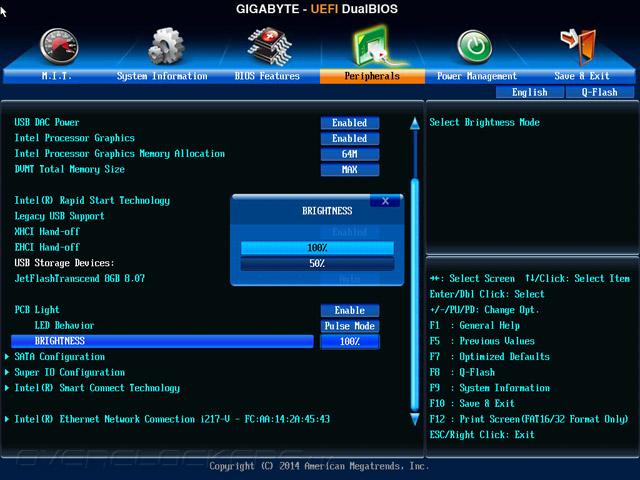Open the DVMT Total Memory Size MAX dropdown
This screenshot has width=640, height=480.
[x=350, y=169]
